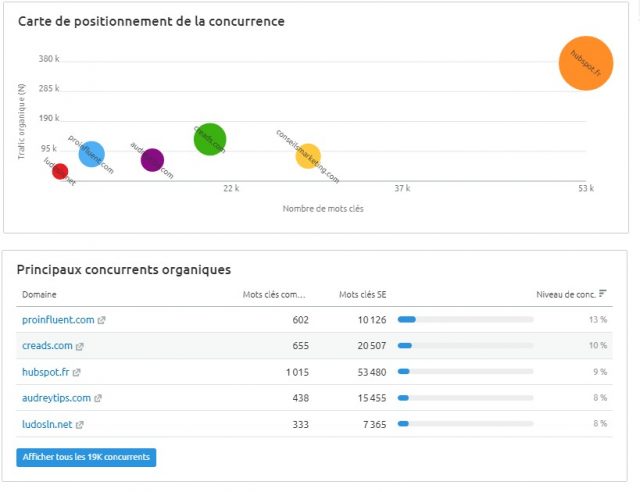This screenshot has height=492, width=640.
Task: Select the blue proinfluent.com bubble
Action: (91, 154)
